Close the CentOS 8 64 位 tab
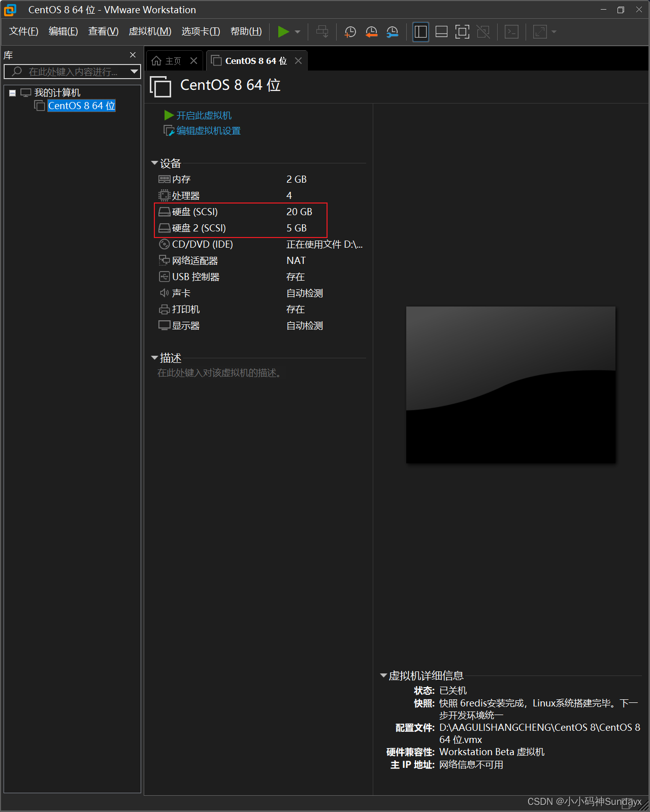This screenshot has height=812, width=650. click(299, 61)
